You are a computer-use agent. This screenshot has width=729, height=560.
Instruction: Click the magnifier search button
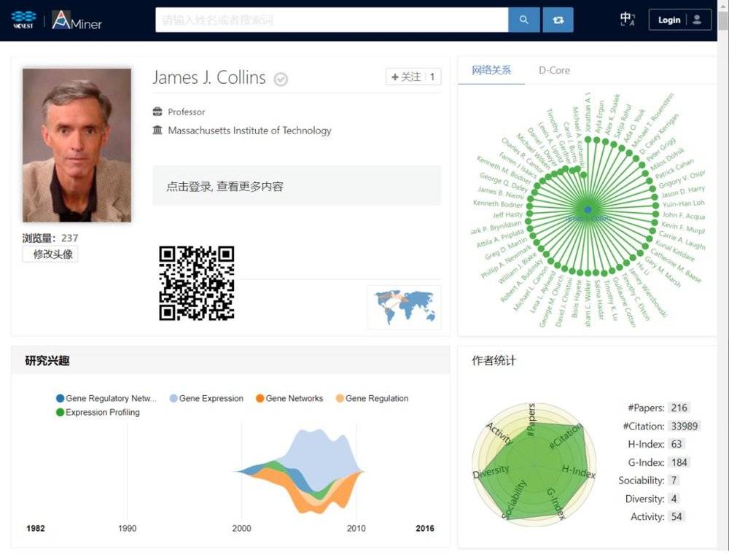point(523,20)
